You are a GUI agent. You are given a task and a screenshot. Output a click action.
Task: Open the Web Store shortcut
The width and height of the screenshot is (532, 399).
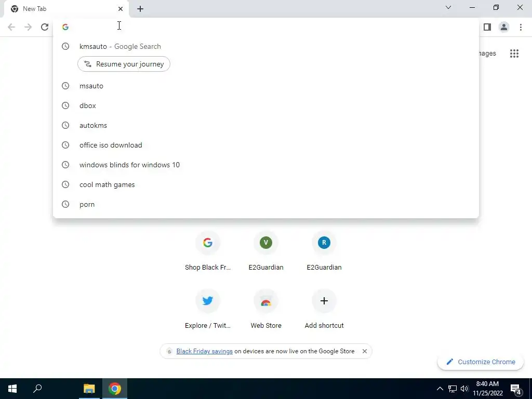pos(266,310)
